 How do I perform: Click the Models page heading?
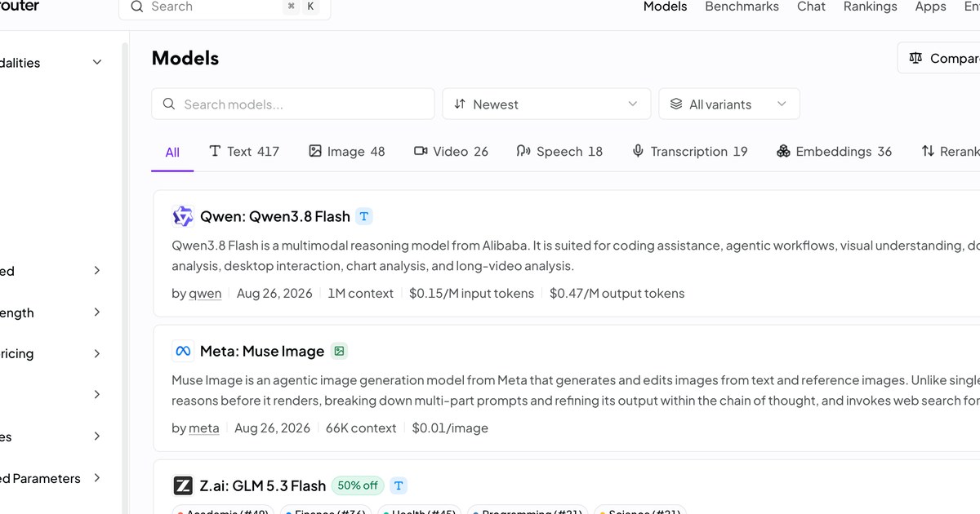(185, 58)
